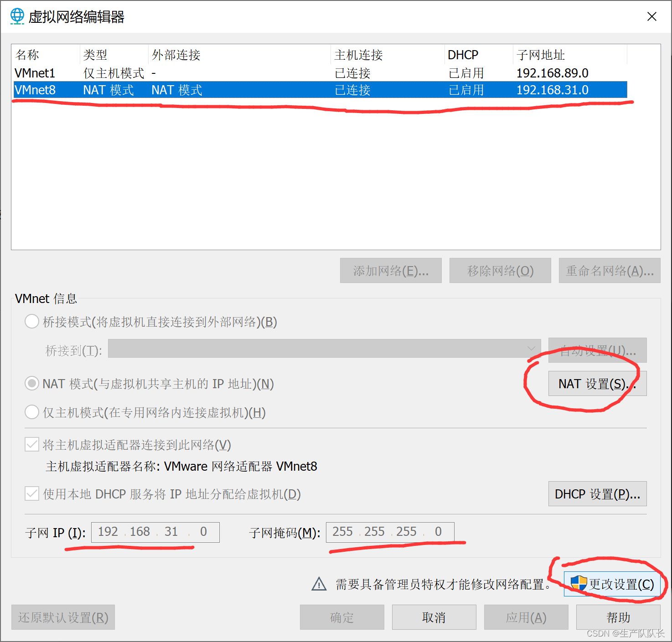Image resolution: width=672 pixels, height=642 pixels.
Task: Click subnet address 192.168.89.0 cell
Action: coord(552,73)
